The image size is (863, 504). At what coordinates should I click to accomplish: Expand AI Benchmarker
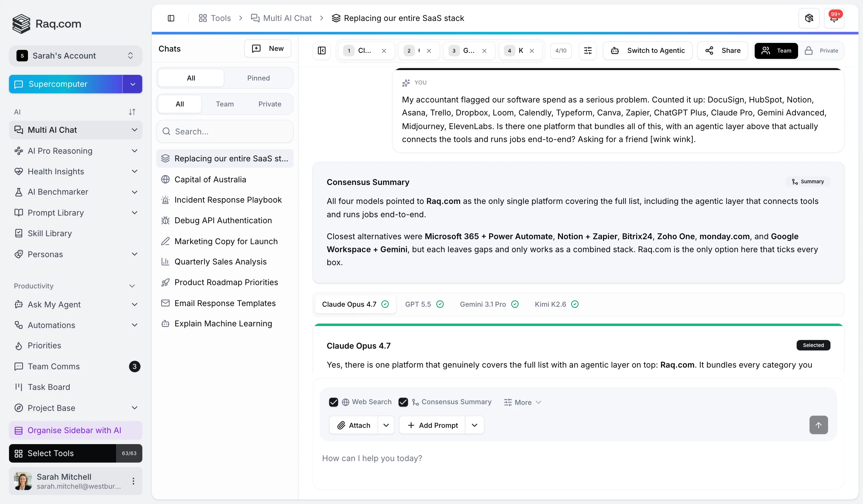135,192
